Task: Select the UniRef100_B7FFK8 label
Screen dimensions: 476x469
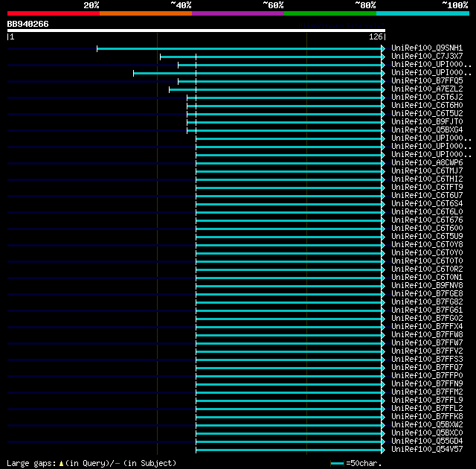Action: (x=427, y=417)
